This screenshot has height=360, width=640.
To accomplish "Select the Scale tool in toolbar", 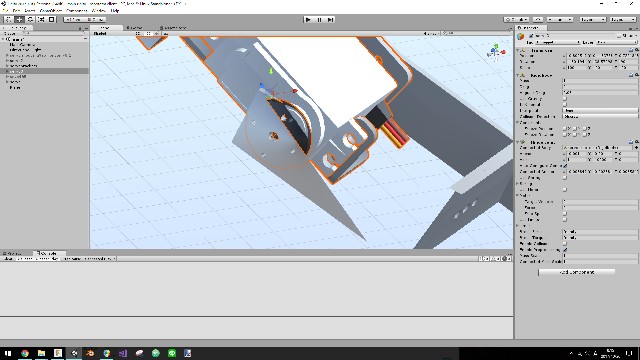I will pos(41,19).
